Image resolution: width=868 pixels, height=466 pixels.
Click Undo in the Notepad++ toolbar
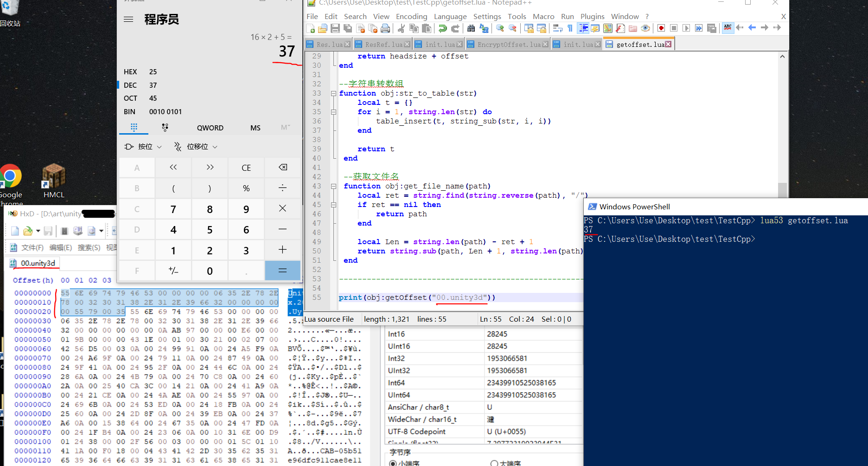(443, 28)
